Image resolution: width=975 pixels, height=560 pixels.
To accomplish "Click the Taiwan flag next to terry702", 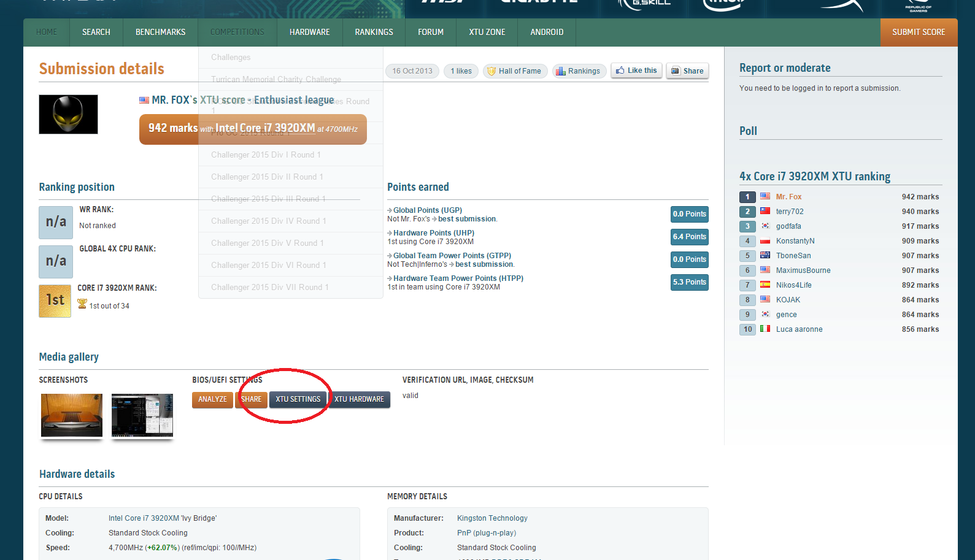I will click(x=765, y=211).
